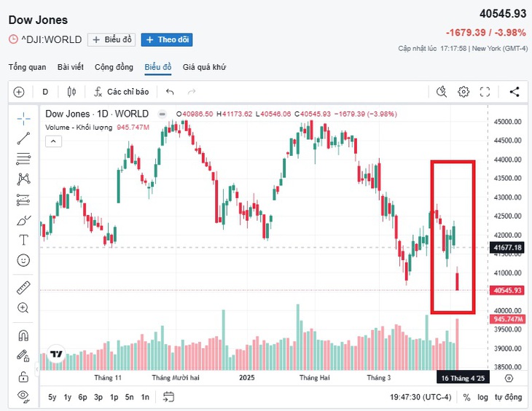Toggle percent scale
The width and height of the screenshot is (532, 411).
(466, 397)
